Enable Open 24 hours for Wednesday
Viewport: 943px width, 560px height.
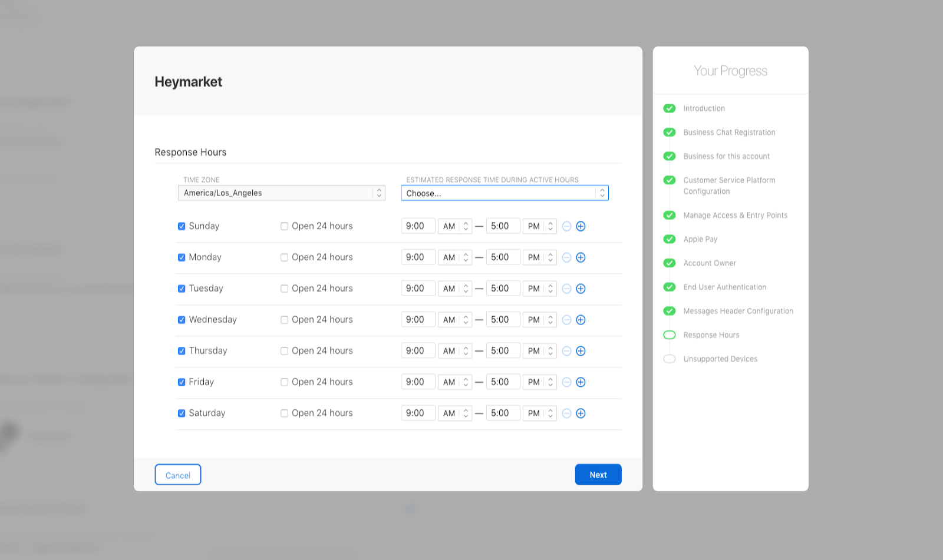tap(284, 320)
